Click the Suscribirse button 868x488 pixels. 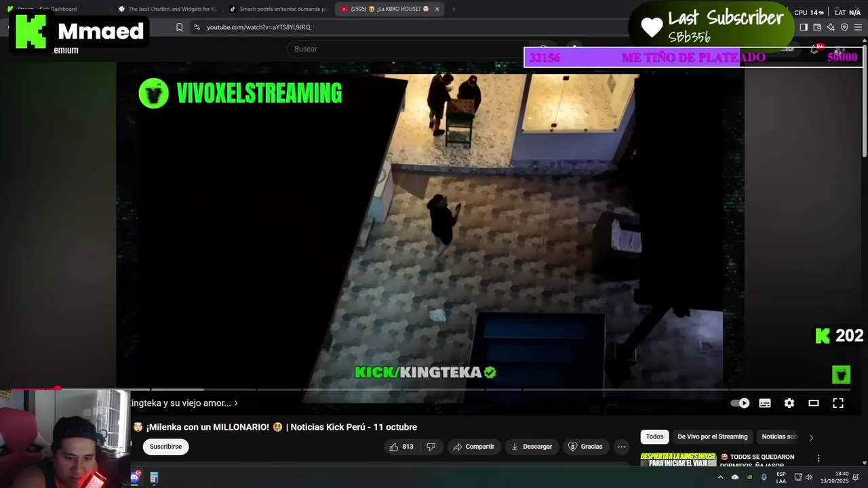point(165,447)
